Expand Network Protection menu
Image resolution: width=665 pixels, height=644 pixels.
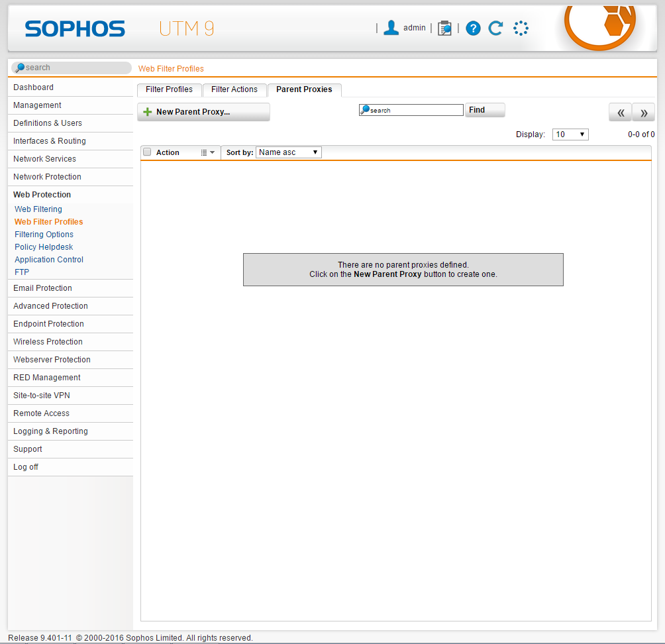pyautogui.click(x=70, y=176)
